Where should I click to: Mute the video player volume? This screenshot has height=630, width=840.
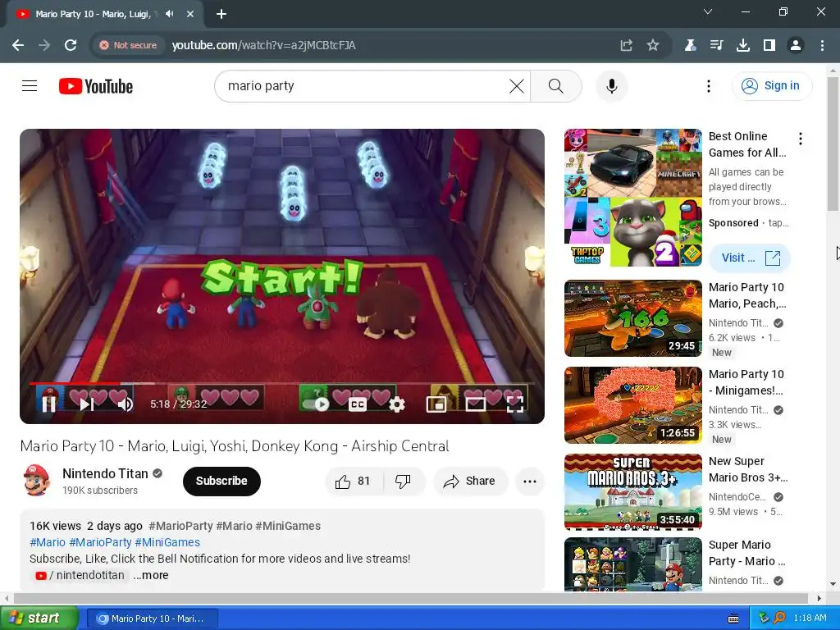[125, 404]
